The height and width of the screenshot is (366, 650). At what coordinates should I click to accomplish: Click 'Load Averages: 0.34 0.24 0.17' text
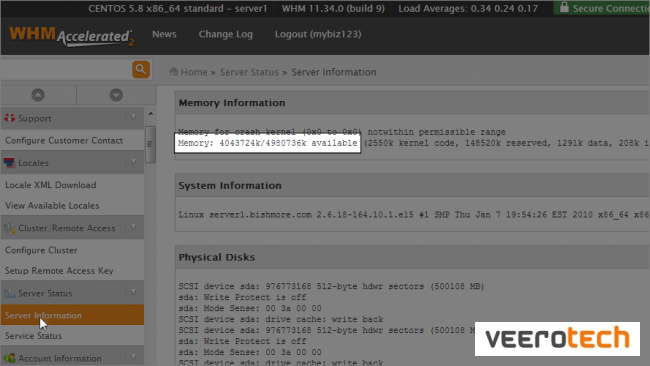pyautogui.click(x=468, y=8)
